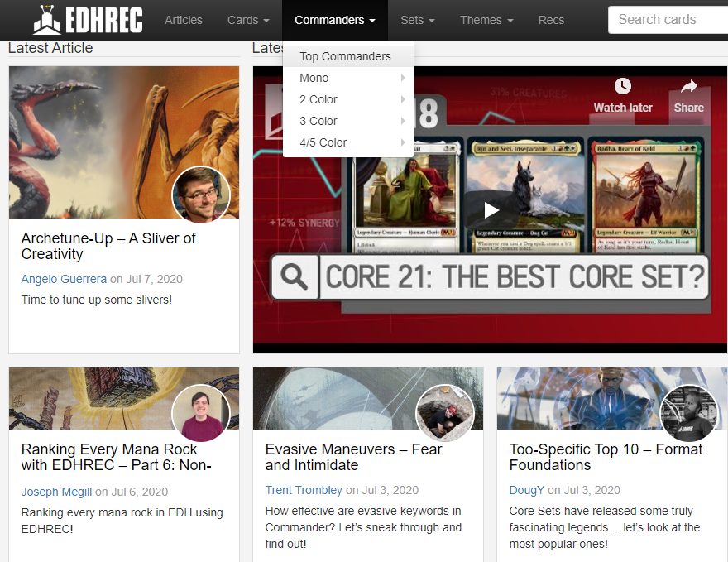
Task: Open author link Angelo Guerrera
Action: tap(64, 279)
